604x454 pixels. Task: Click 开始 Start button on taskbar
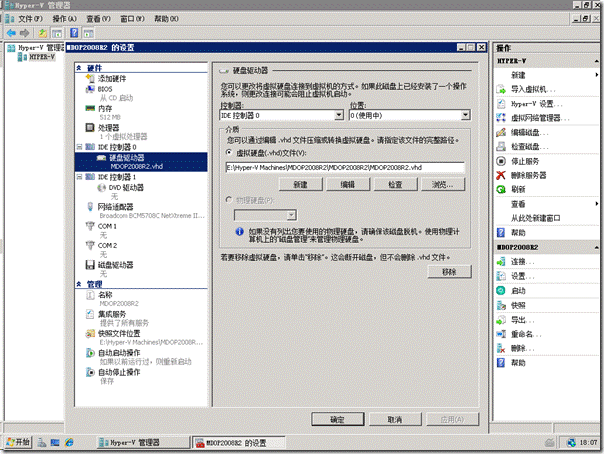tap(18, 442)
